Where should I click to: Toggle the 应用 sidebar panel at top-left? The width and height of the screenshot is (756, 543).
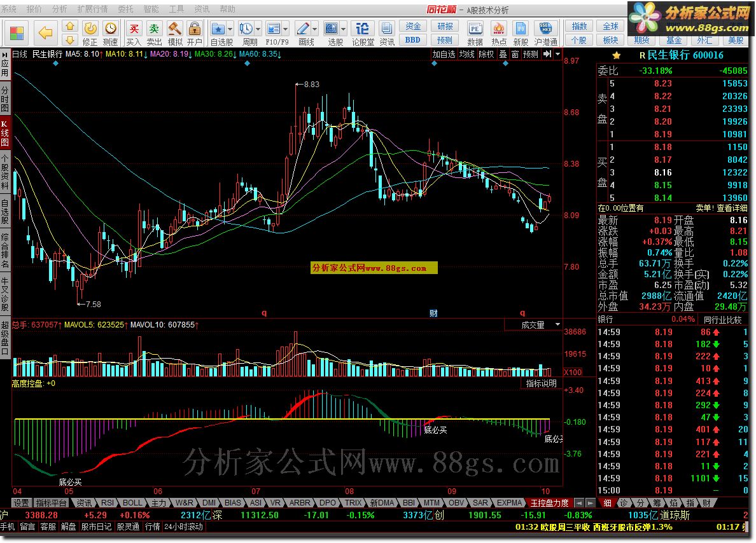pos(5,65)
